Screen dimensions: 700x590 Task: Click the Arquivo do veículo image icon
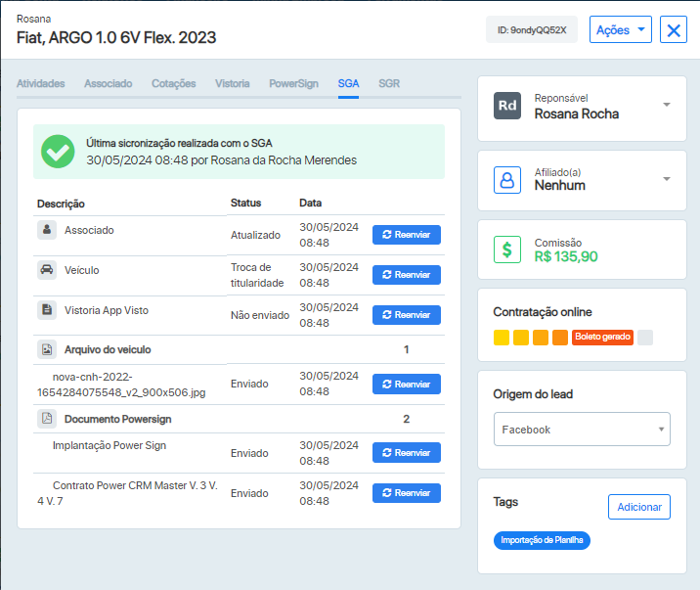[47, 349]
